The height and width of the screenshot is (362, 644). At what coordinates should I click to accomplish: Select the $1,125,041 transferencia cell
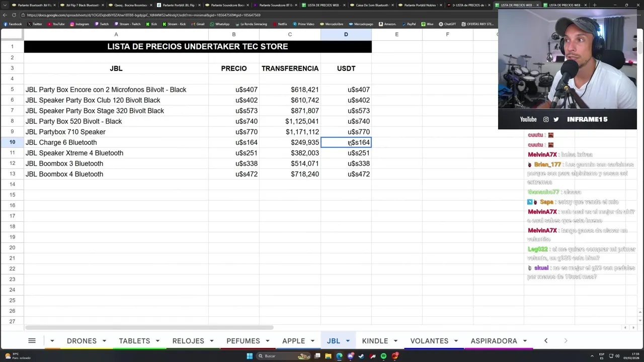coord(290,121)
